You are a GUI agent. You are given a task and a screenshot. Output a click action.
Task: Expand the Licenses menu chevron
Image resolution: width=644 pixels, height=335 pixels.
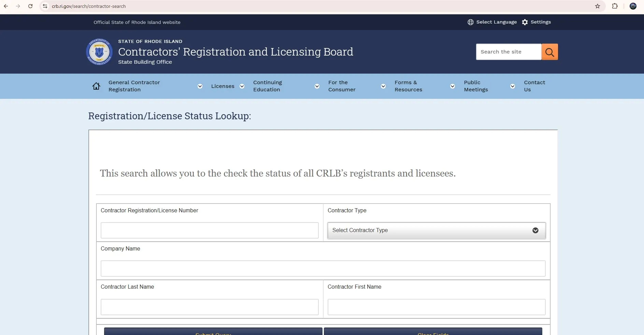(242, 86)
